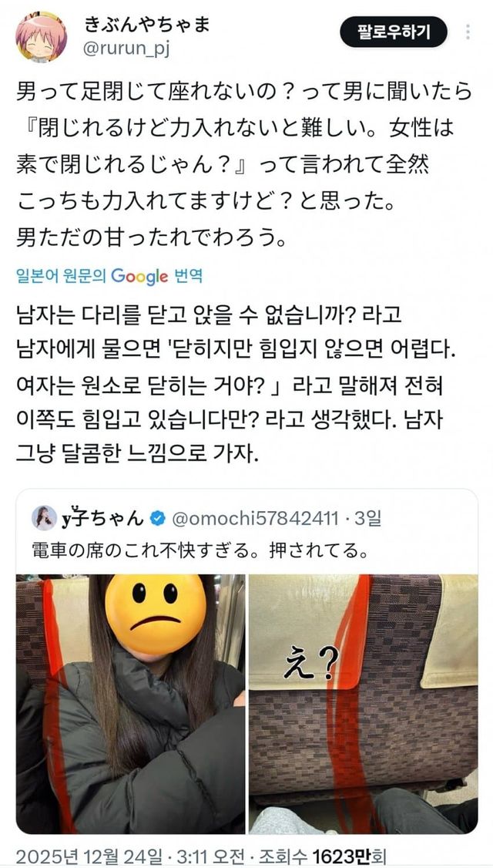The height and width of the screenshot is (868, 493).
Task: Click the original Japanese tweet text
Action: [243, 166]
